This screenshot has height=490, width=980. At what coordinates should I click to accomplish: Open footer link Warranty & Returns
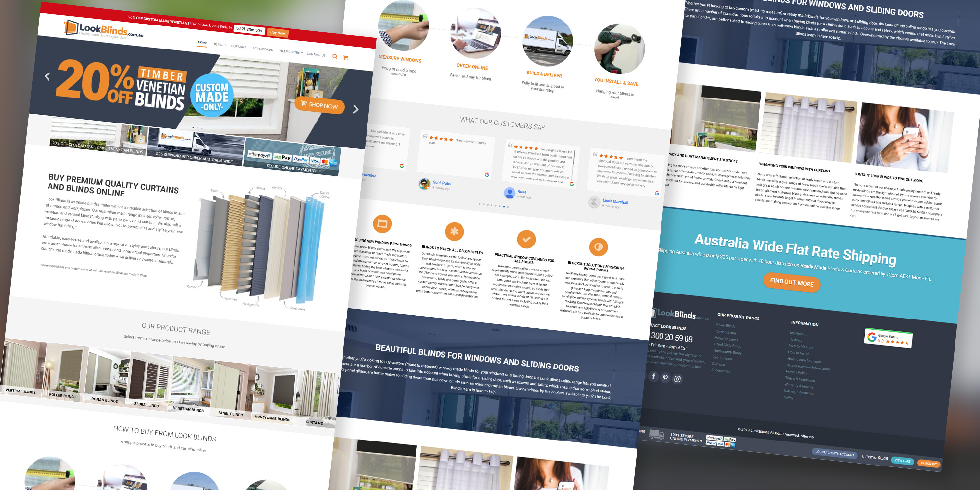pyautogui.click(x=799, y=386)
